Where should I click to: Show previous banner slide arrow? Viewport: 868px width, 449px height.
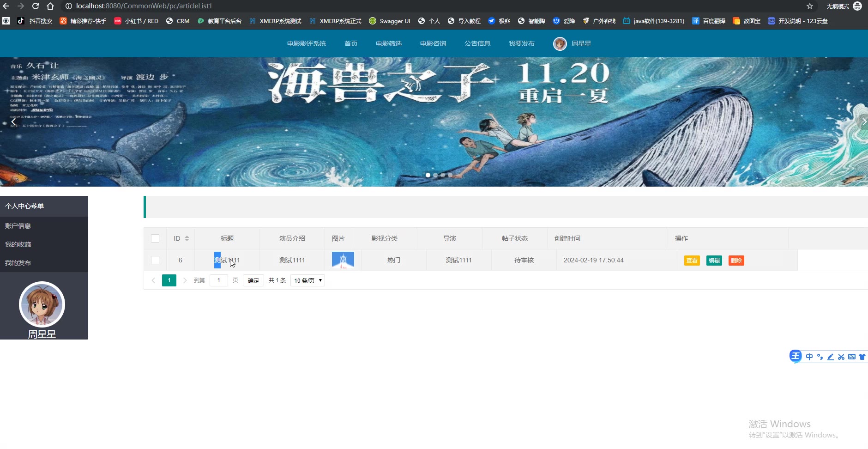(x=12, y=122)
